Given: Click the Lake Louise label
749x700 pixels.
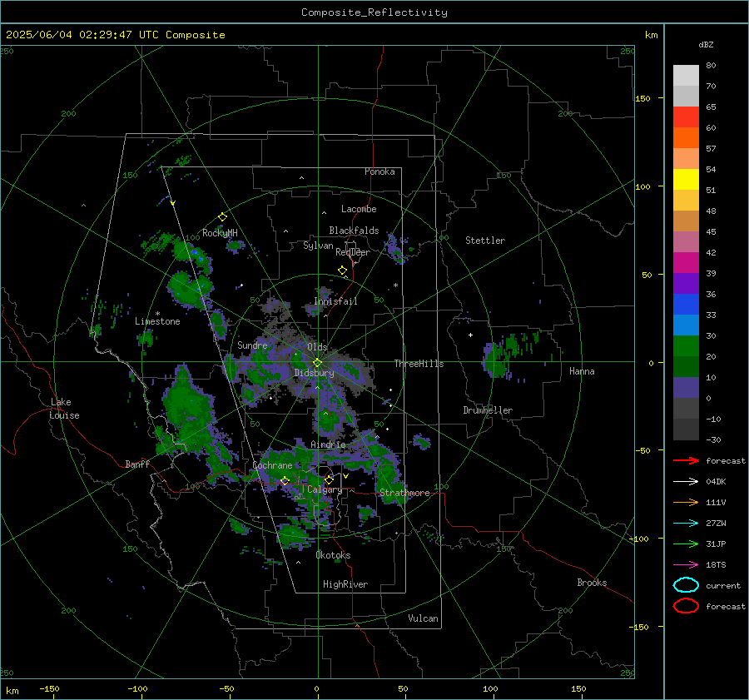Looking at the screenshot, I should (64, 409).
